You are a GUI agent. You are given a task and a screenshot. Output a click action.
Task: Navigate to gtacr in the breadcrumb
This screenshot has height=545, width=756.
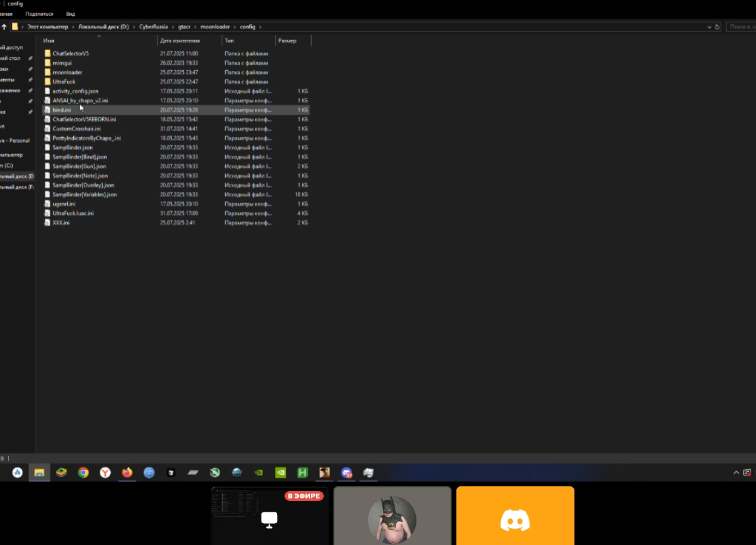click(x=184, y=27)
